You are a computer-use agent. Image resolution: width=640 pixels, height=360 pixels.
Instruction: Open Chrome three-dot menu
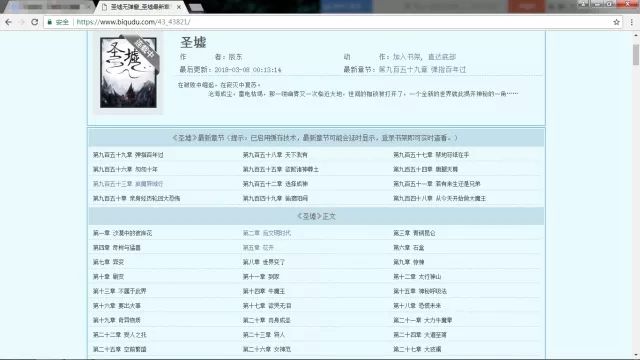click(631, 22)
